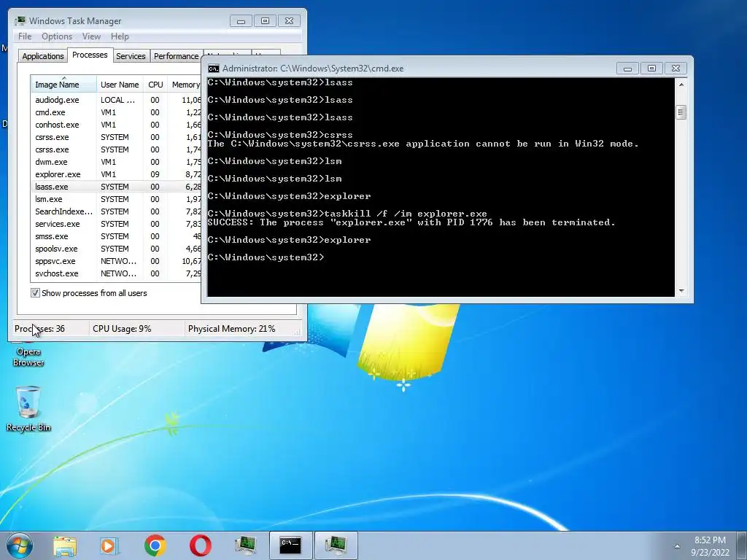Click the down arrow of cmd scrollbar
This screenshot has width=747, height=560.
pyautogui.click(x=681, y=290)
